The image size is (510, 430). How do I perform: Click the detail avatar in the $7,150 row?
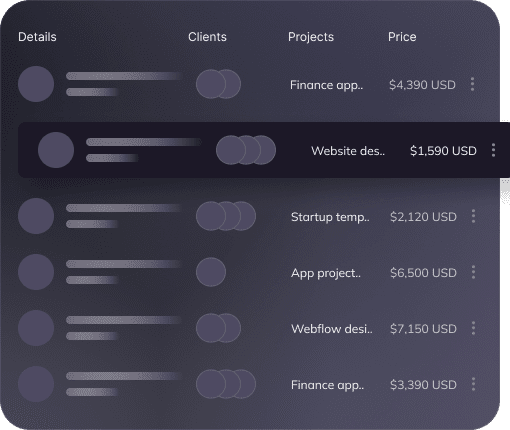(36, 328)
